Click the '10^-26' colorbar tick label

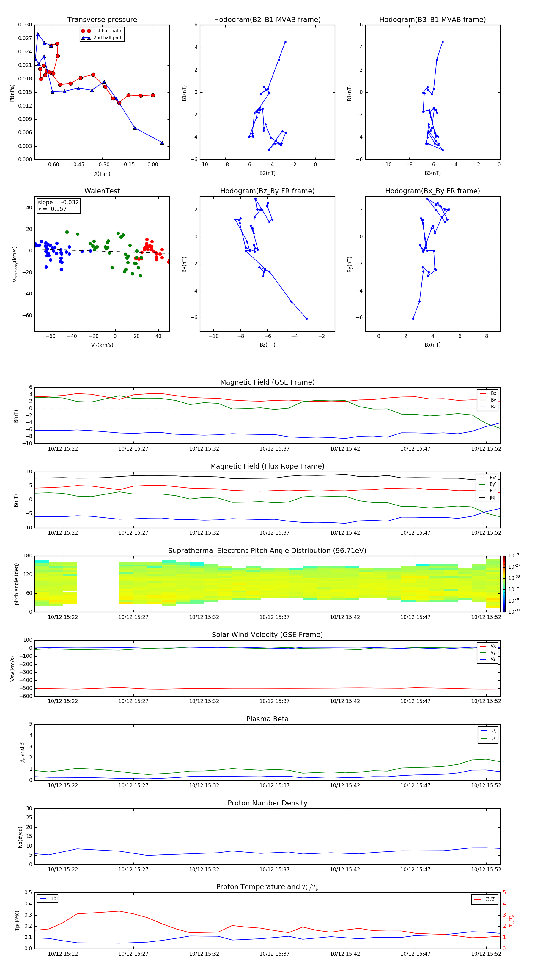[514, 555]
